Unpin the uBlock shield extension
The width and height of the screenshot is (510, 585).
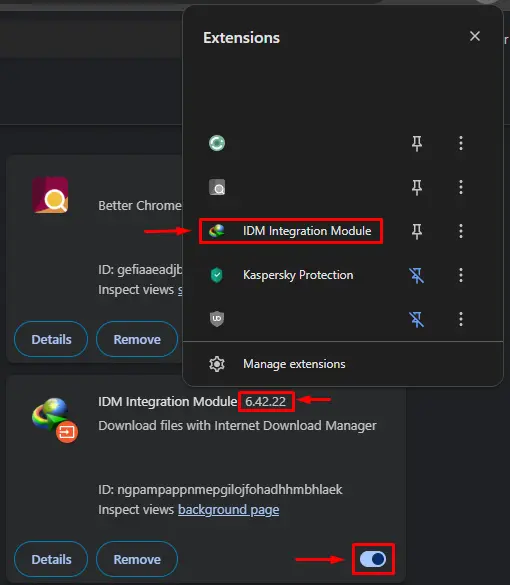coord(417,319)
